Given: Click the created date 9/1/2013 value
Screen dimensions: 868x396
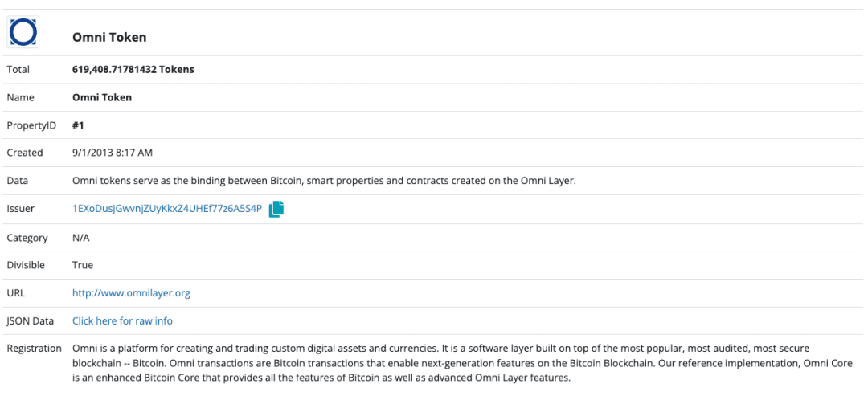Looking at the screenshot, I should (x=113, y=153).
